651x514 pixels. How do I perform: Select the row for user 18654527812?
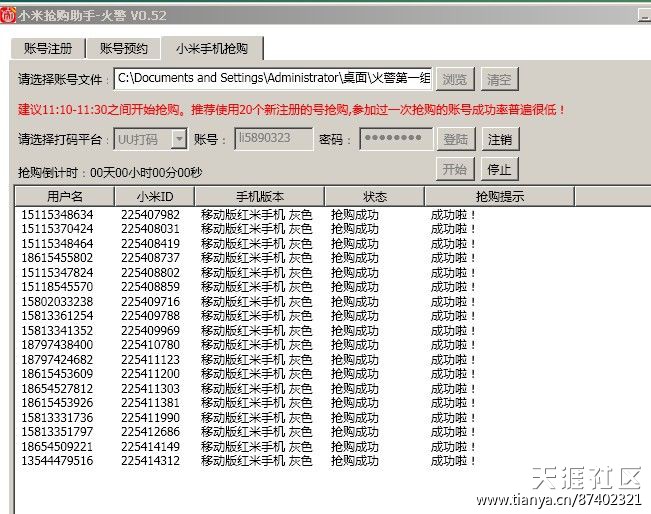tap(249, 388)
